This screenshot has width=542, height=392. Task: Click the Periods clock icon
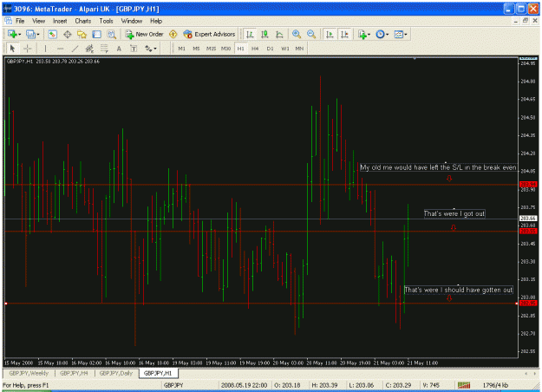[380, 34]
